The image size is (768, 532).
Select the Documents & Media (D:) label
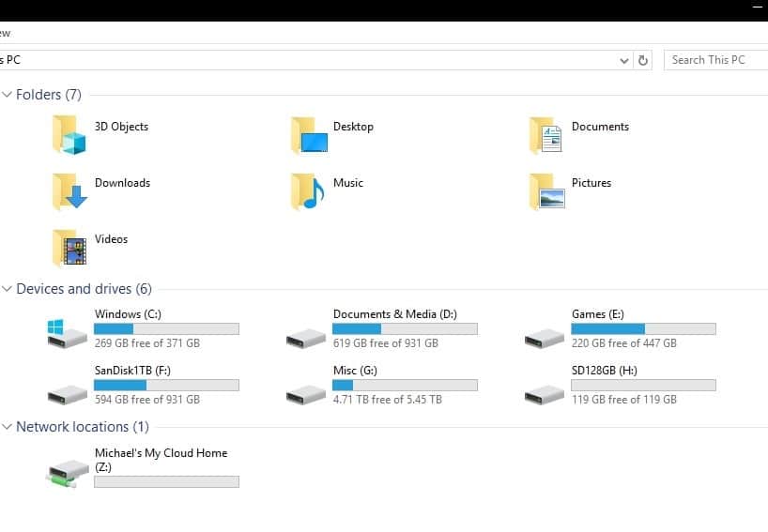point(394,314)
